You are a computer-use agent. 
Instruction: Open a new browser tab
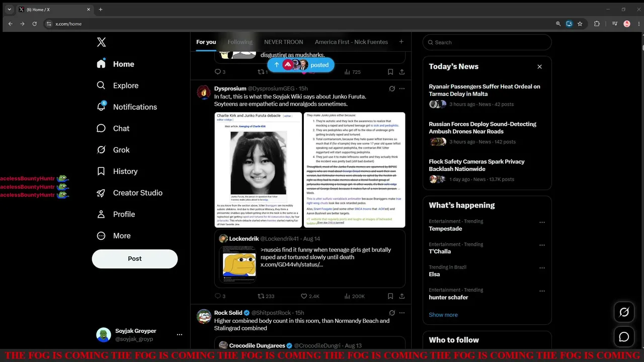[x=101, y=10]
